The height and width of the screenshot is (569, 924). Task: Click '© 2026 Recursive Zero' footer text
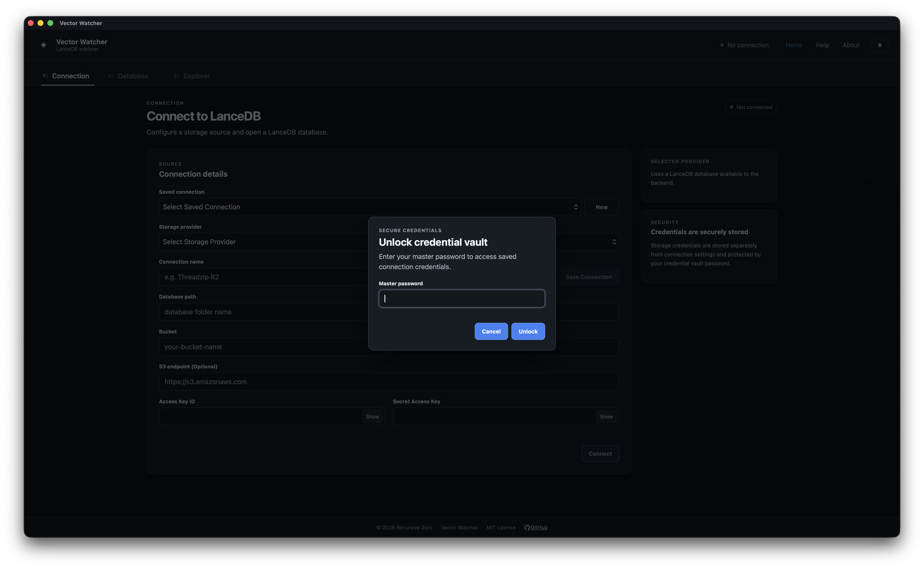point(404,528)
